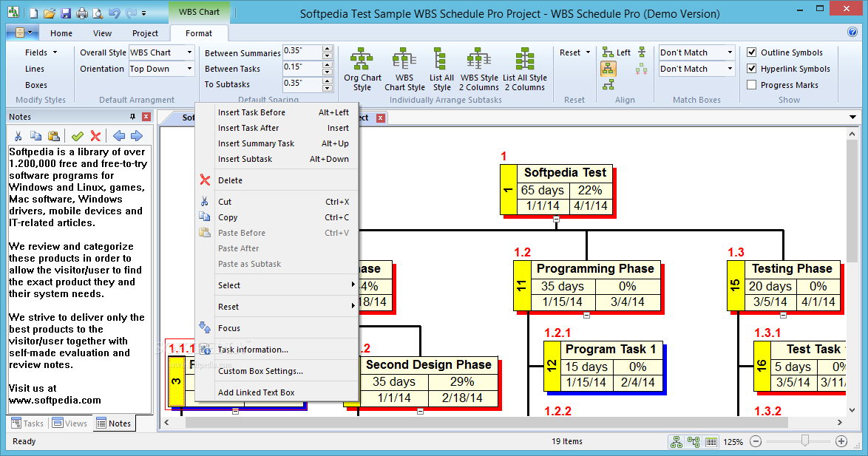This screenshot has height=456, width=868.
Task: Collapse the Programming Phase subtasks
Action: (587, 315)
